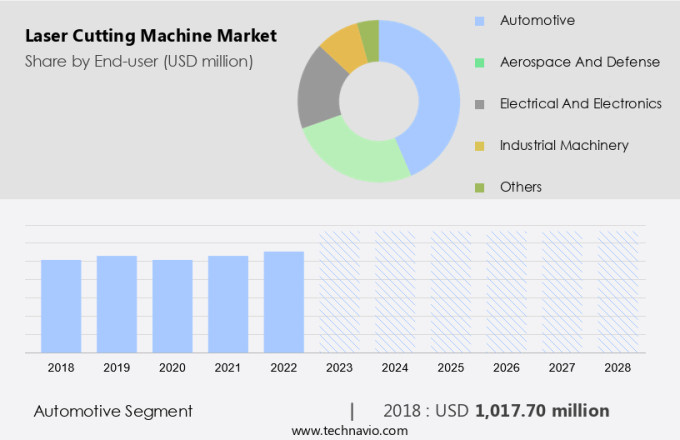The width and height of the screenshot is (680, 440).
Task: Click the gray donut chart slice
Action: pos(318,97)
